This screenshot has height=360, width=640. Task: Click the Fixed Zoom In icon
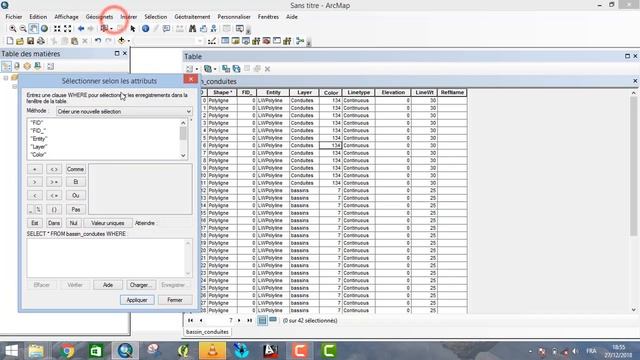[57, 29]
